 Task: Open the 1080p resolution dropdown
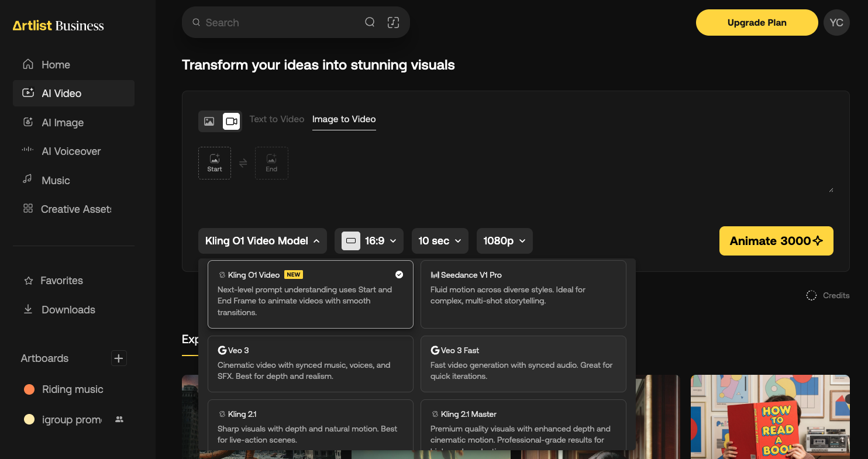tap(505, 241)
